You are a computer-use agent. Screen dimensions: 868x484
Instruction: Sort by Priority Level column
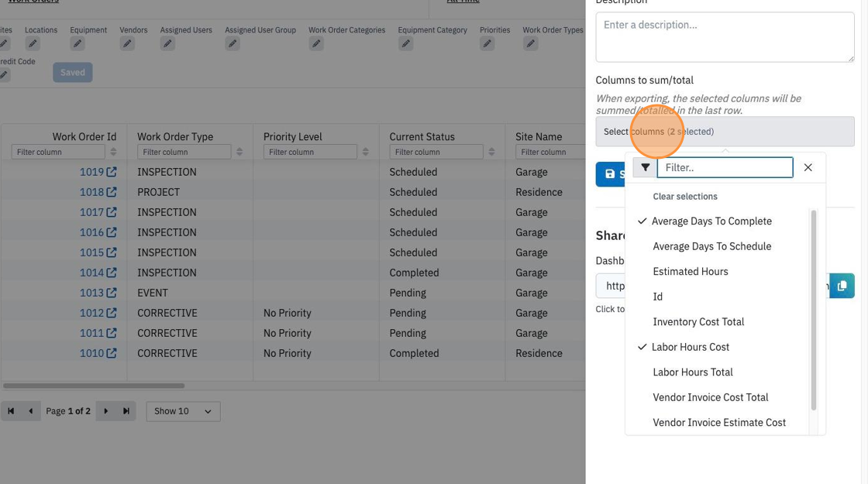pyautogui.click(x=365, y=152)
